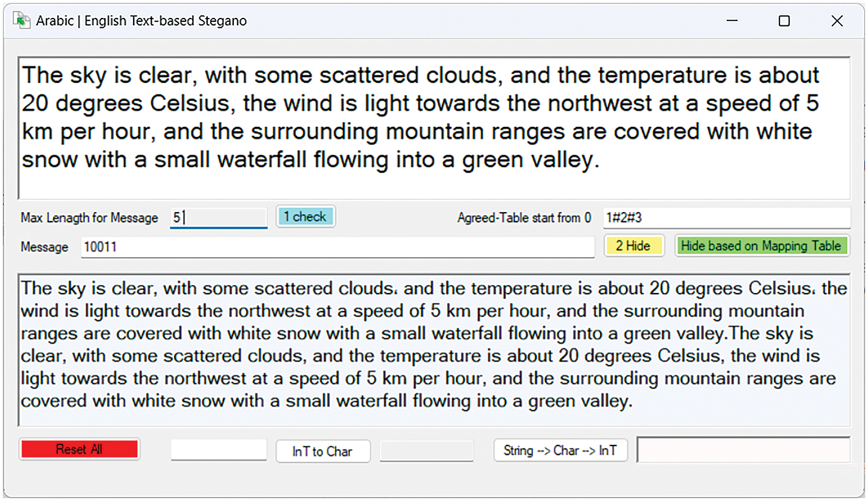Select the result box after String --> Char --> InT
This screenshot has height=501, width=868.
[743, 450]
